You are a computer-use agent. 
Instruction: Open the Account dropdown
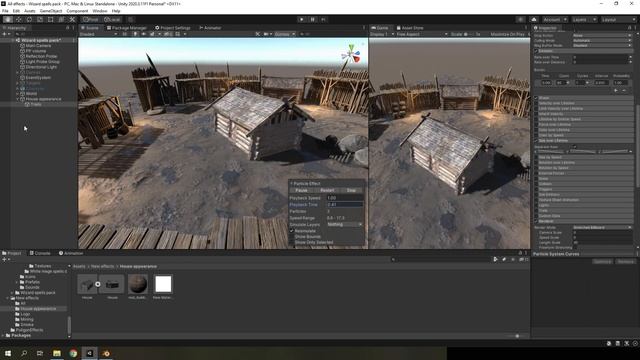coord(554,19)
